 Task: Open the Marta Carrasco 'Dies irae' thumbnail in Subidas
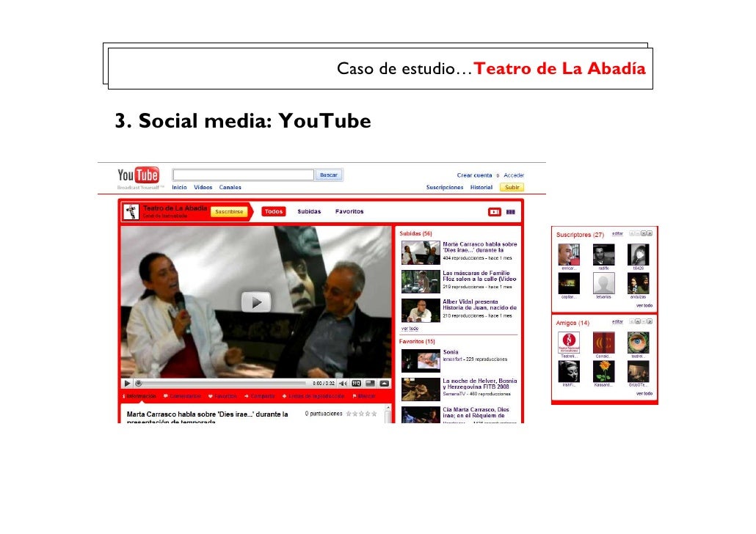coord(421,253)
